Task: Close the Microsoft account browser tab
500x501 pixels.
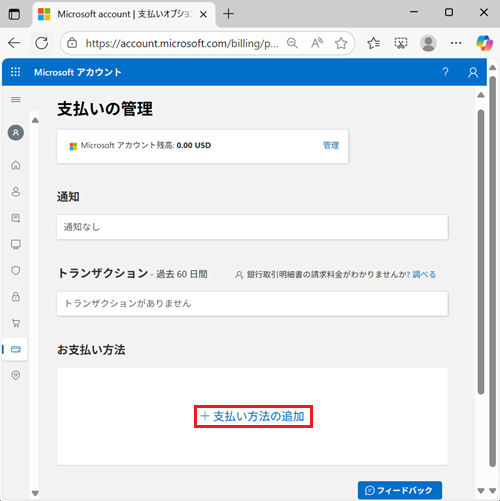Action: pyautogui.click(x=203, y=14)
